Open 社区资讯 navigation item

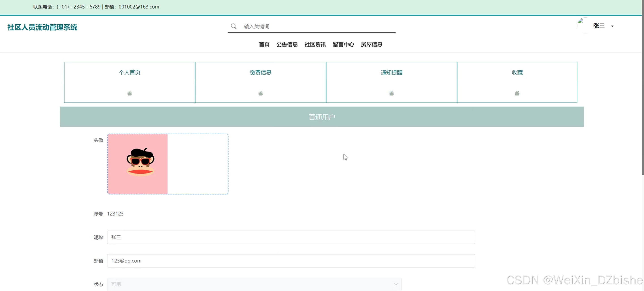click(315, 45)
